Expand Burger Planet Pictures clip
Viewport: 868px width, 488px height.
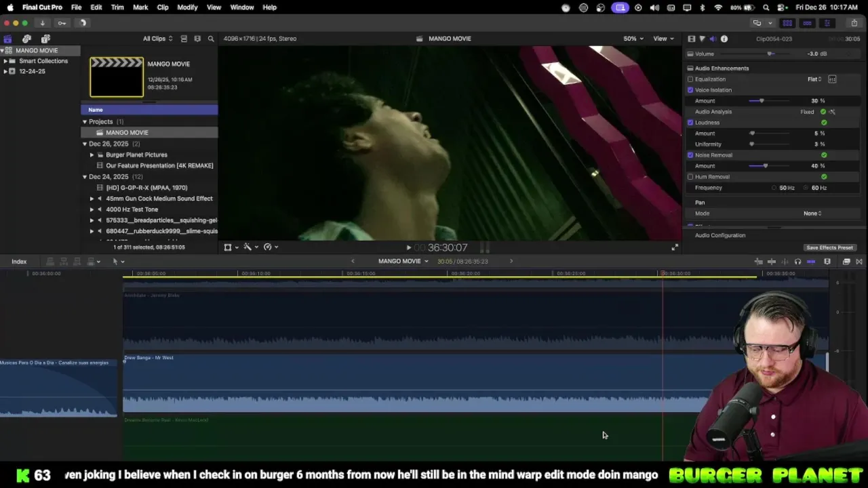[x=92, y=155]
